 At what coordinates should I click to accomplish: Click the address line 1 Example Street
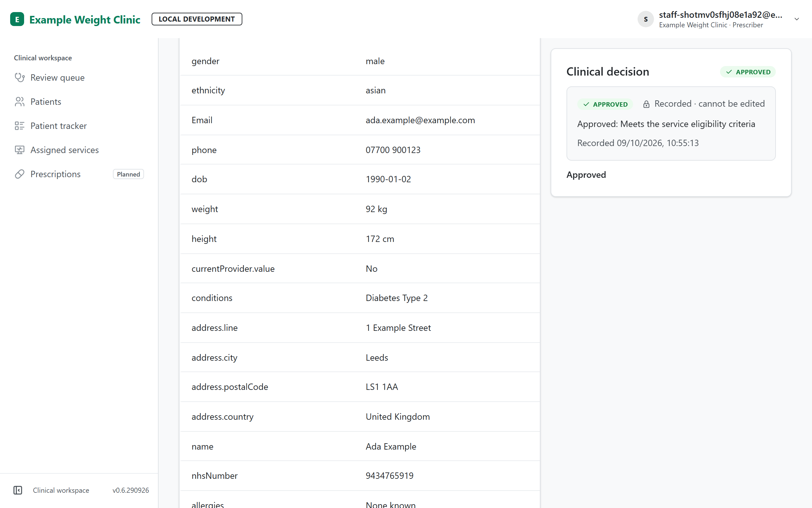tap(398, 328)
